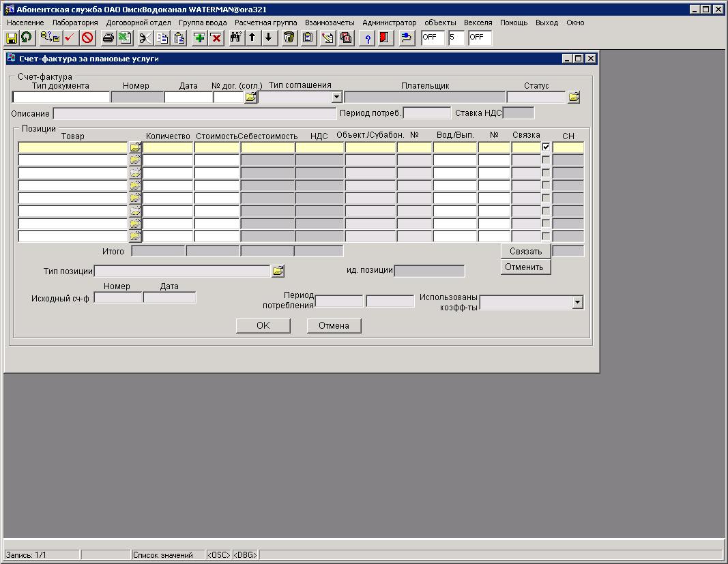Tick the checkbox in second position row
Viewport: 728px width, 564px height.
click(546, 160)
